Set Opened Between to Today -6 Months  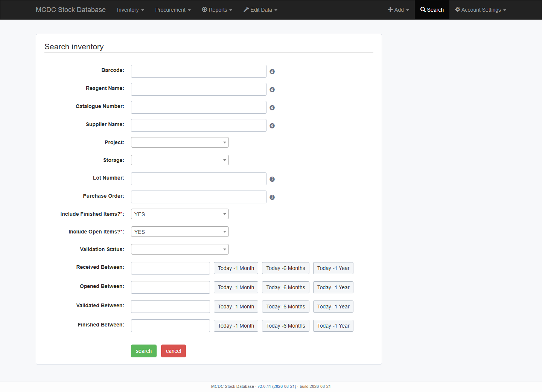tap(286, 287)
